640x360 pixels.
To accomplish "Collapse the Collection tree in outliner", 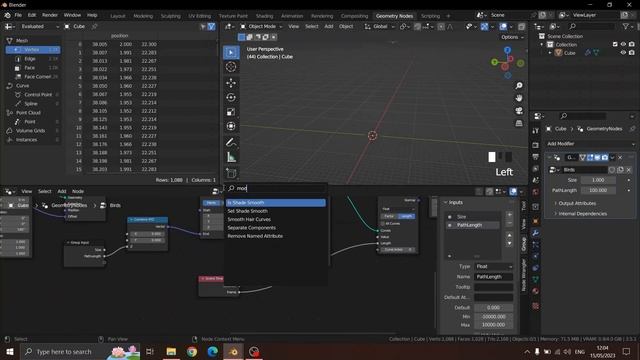I will (542, 44).
